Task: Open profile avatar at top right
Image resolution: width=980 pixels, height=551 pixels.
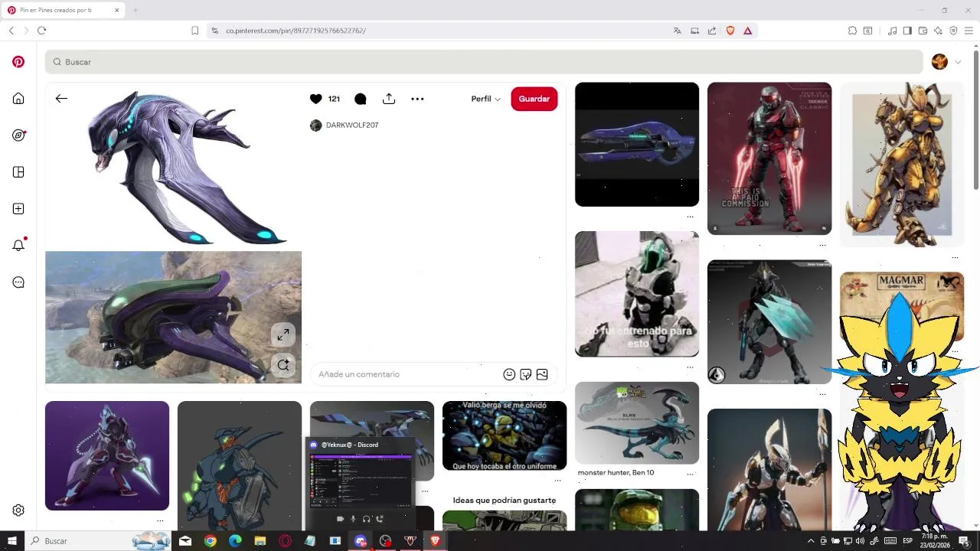Action: pyautogui.click(x=939, y=62)
